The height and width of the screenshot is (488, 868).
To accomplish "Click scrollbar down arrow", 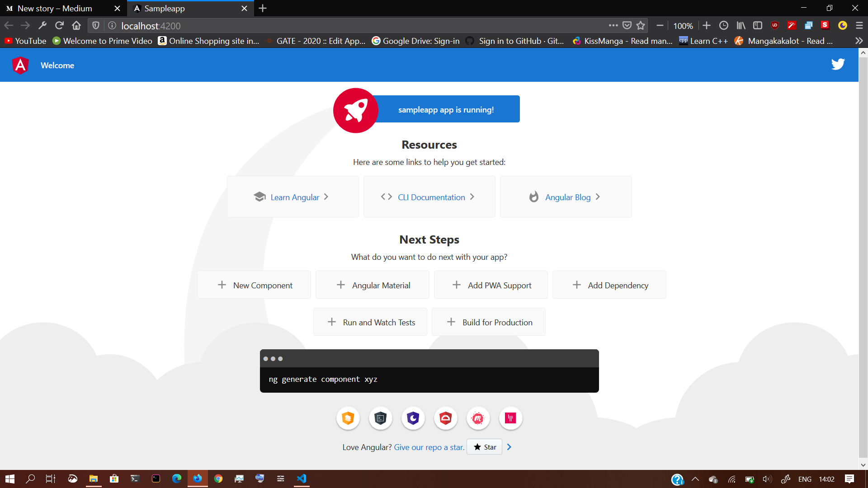I will point(863,465).
